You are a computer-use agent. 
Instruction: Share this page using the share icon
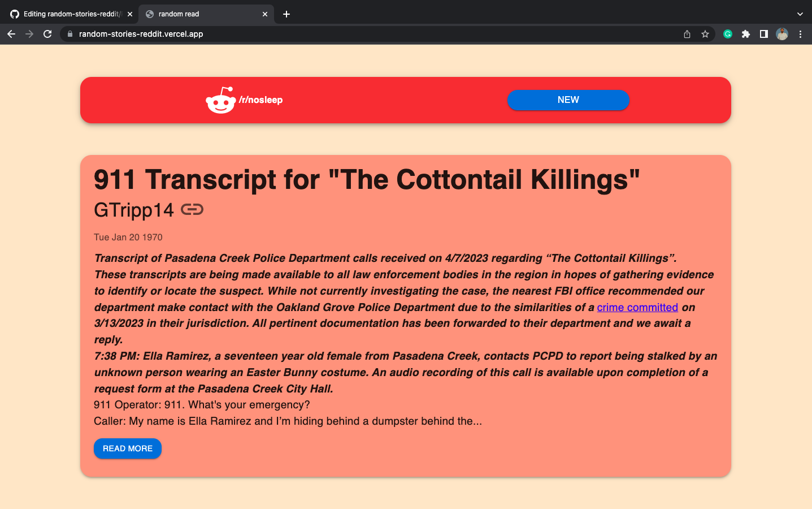pos(687,34)
